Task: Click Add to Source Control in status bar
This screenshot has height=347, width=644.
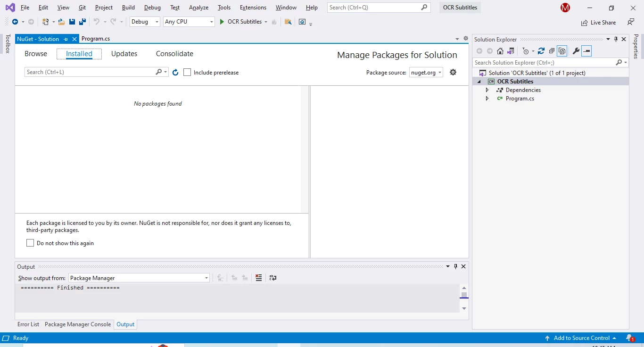Action: coord(581,338)
